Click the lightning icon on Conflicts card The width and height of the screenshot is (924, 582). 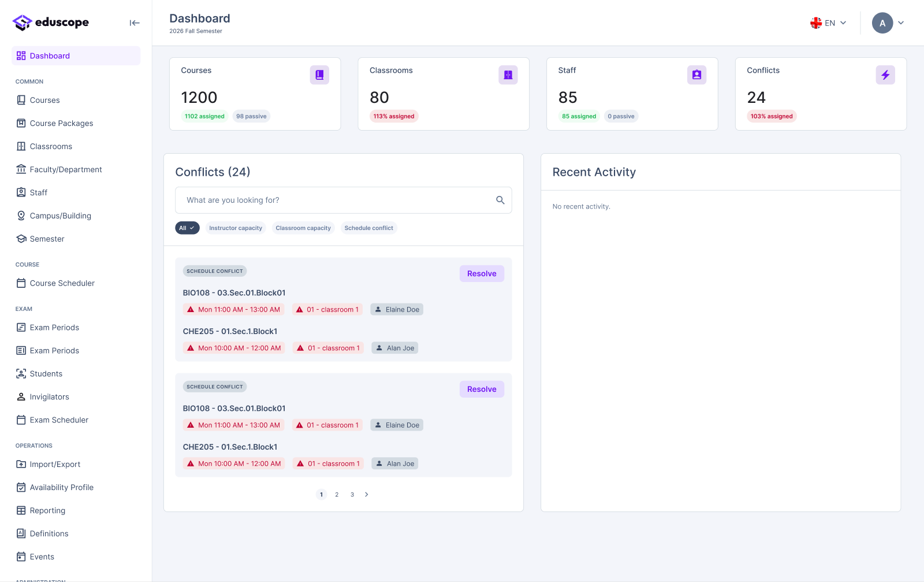tap(885, 75)
